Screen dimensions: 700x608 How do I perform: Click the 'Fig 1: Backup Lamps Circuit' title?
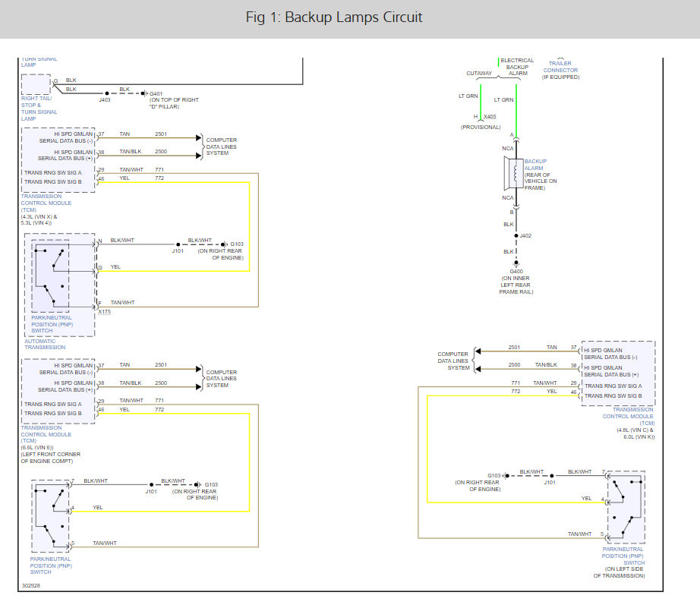[x=334, y=17]
